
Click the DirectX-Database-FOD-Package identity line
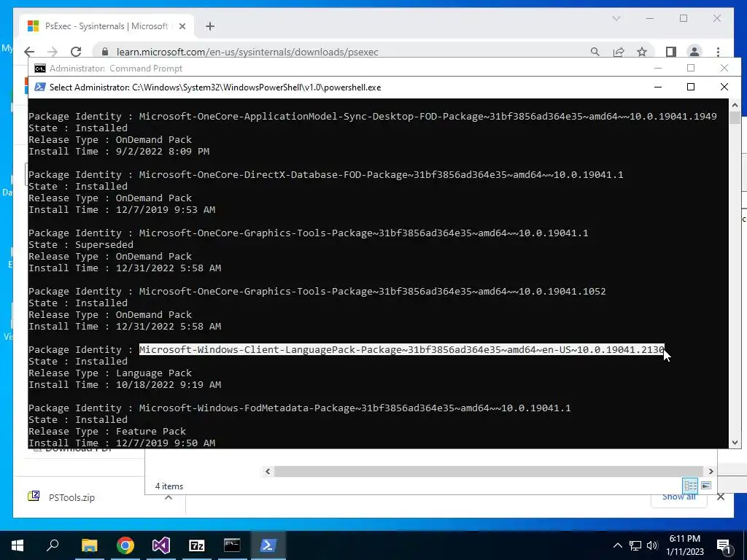tap(326, 175)
